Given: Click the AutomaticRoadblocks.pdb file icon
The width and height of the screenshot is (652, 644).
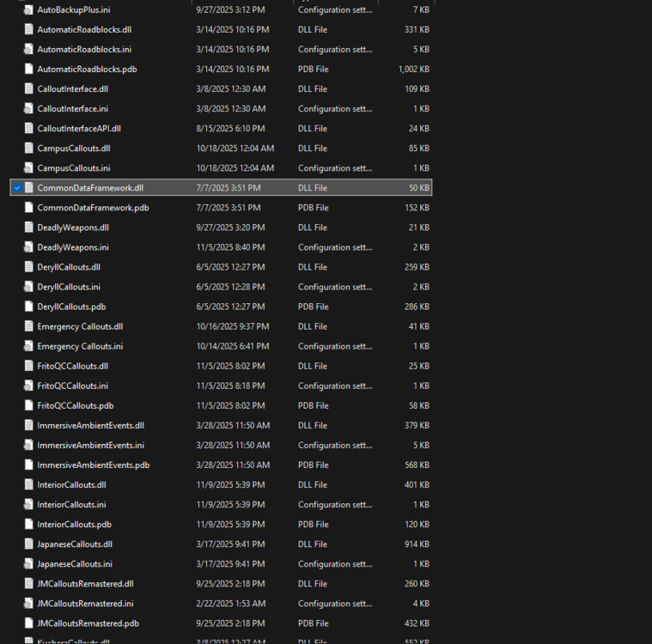Looking at the screenshot, I should [x=28, y=69].
